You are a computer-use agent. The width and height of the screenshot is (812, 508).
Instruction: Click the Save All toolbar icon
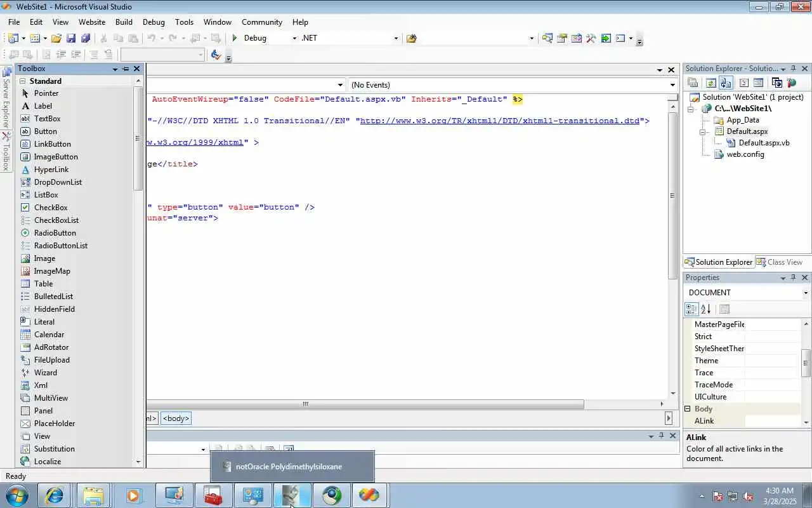(x=85, y=38)
